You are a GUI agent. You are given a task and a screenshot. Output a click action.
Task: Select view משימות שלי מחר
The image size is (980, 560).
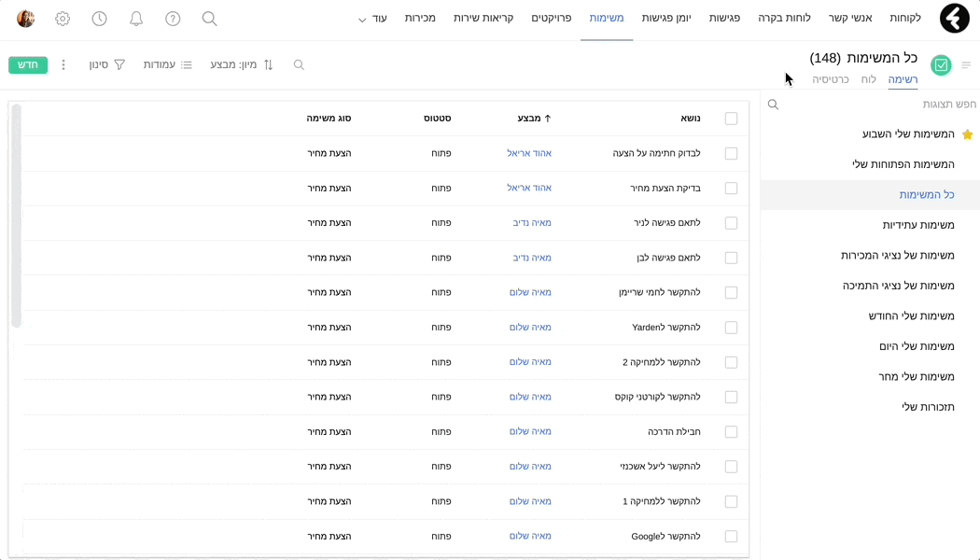coord(917,377)
